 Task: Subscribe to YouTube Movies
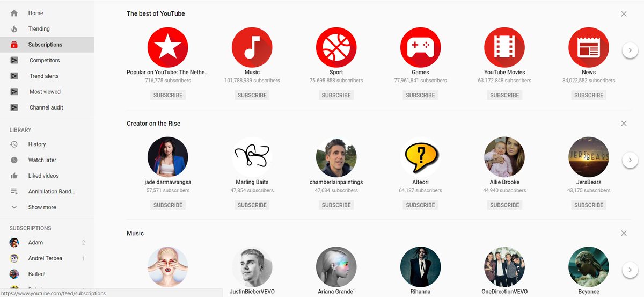504,95
